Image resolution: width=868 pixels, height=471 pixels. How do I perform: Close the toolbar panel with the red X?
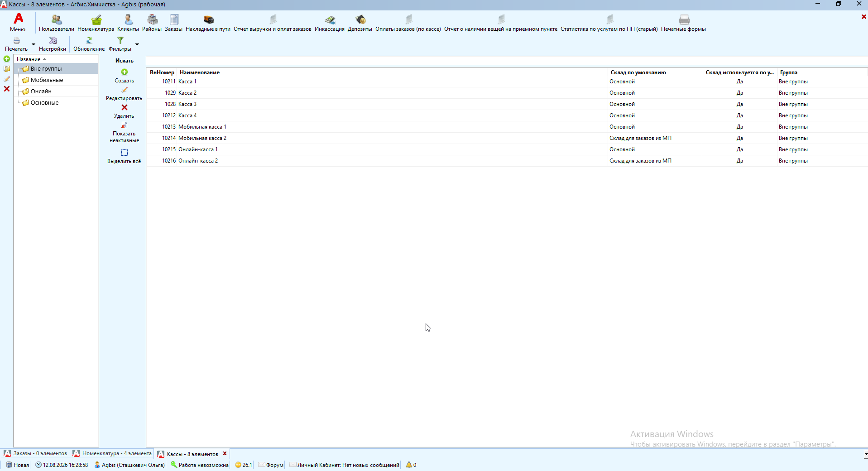point(863,17)
